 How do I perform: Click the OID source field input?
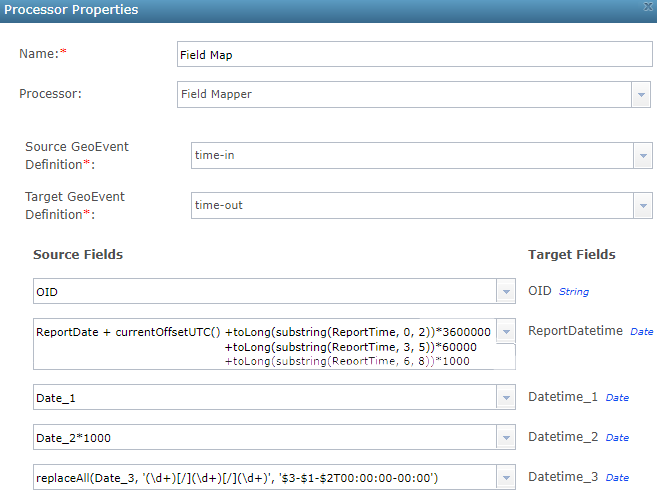[265, 291]
